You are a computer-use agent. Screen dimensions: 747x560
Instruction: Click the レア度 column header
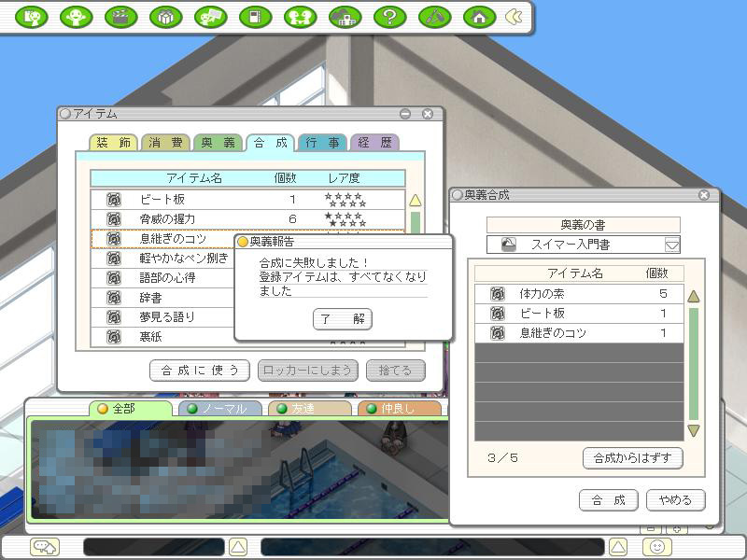coord(344,178)
